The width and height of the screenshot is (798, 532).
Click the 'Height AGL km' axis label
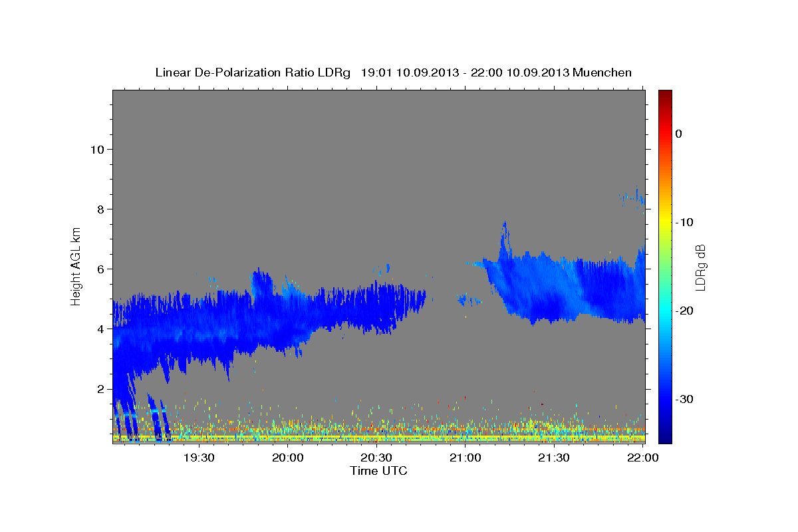click(76, 265)
